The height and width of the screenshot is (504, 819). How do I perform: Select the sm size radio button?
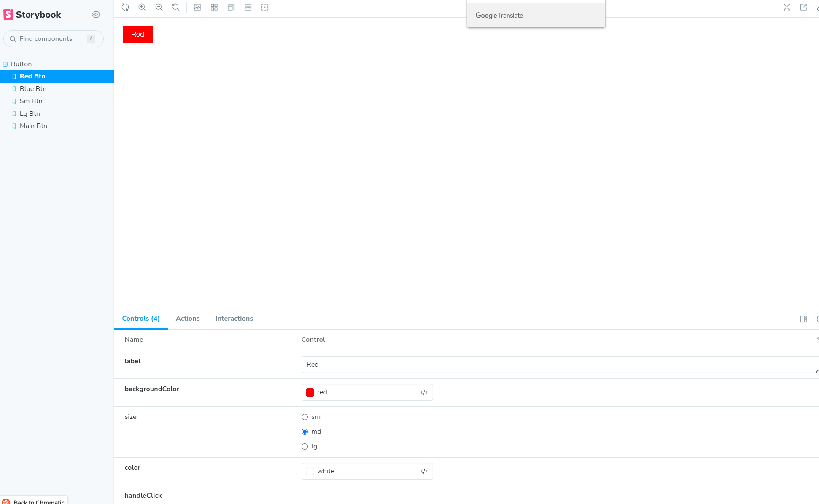tap(304, 417)
